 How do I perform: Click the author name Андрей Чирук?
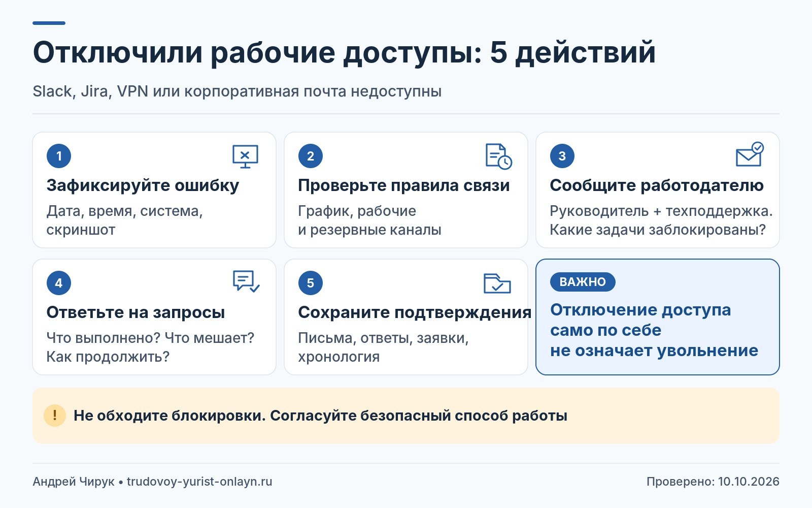(x=74, y=482)
